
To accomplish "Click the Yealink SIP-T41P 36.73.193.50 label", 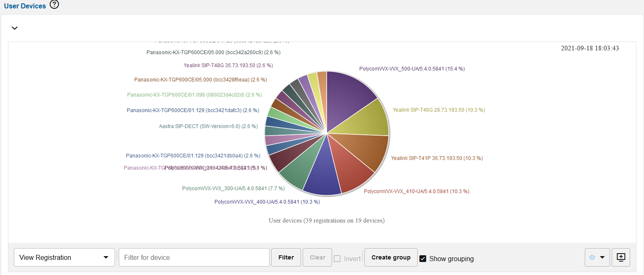I will click(x=437, y=158).
